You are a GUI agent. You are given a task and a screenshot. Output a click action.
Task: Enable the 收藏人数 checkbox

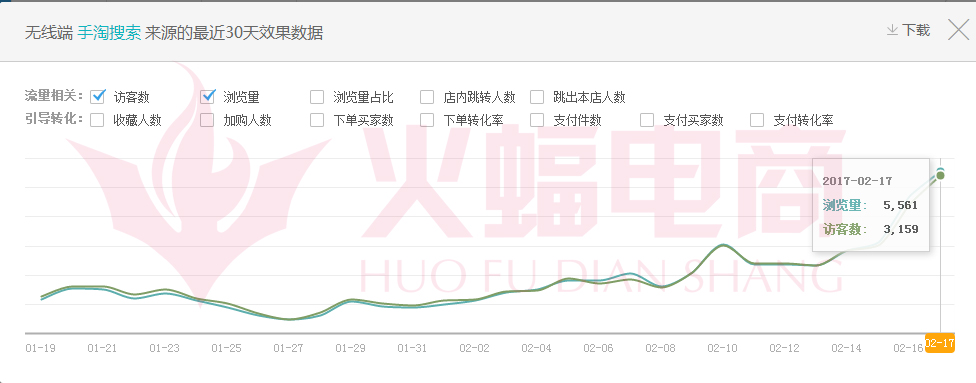97,120
